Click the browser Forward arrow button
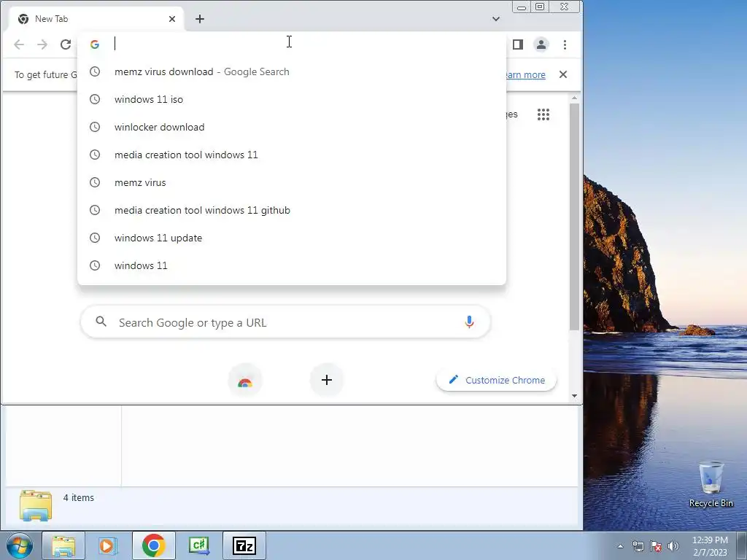This screenshot has width=747, height=560. coord(42,44)
